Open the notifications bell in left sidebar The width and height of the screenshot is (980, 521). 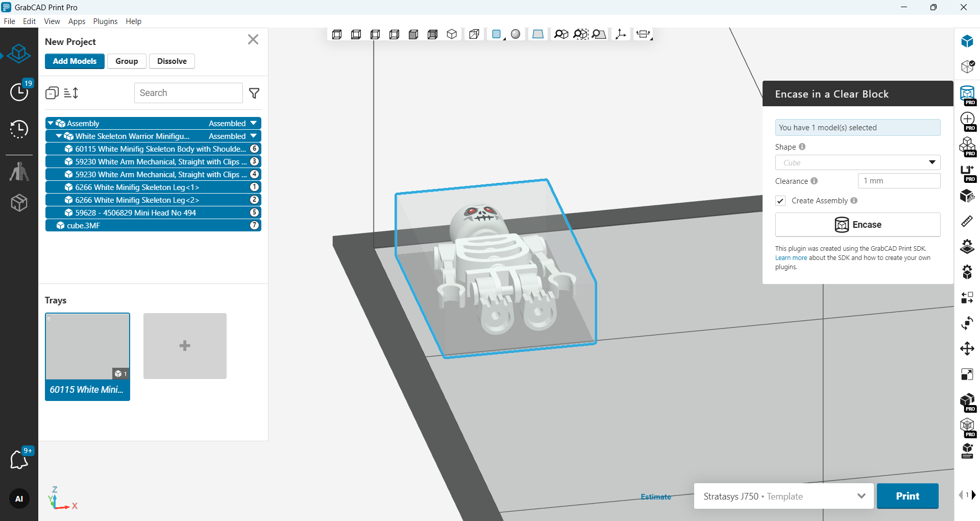coord(19,459)
